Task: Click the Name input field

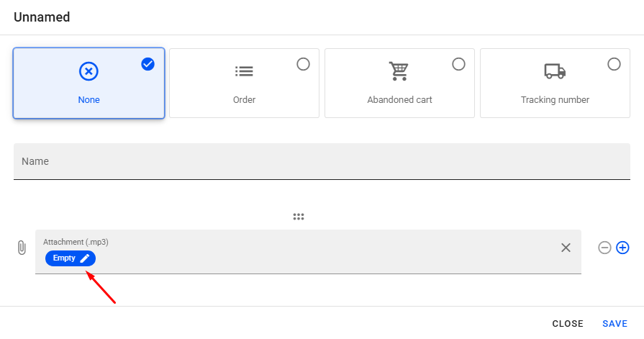Action: pos(322,161)
